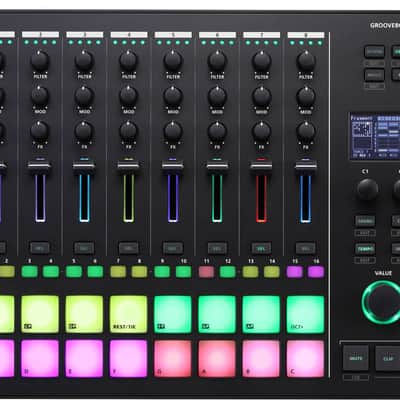Toggle step button 5 in sequencer row
Viewport: 400px width, 400px height.
[74, 272]
